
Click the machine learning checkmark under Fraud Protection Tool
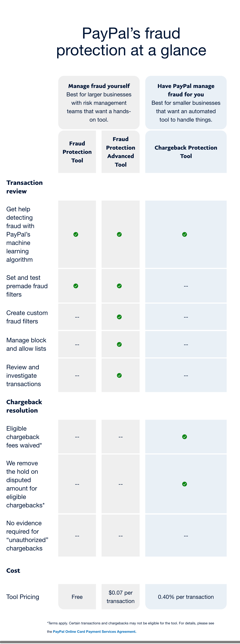[76, 234]
